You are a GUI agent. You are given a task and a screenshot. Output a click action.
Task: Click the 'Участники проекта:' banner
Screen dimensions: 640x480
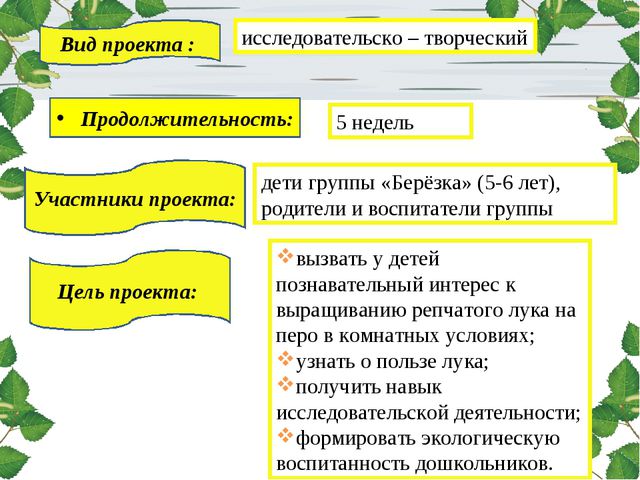pyautogui.click(x=135, y=199)
